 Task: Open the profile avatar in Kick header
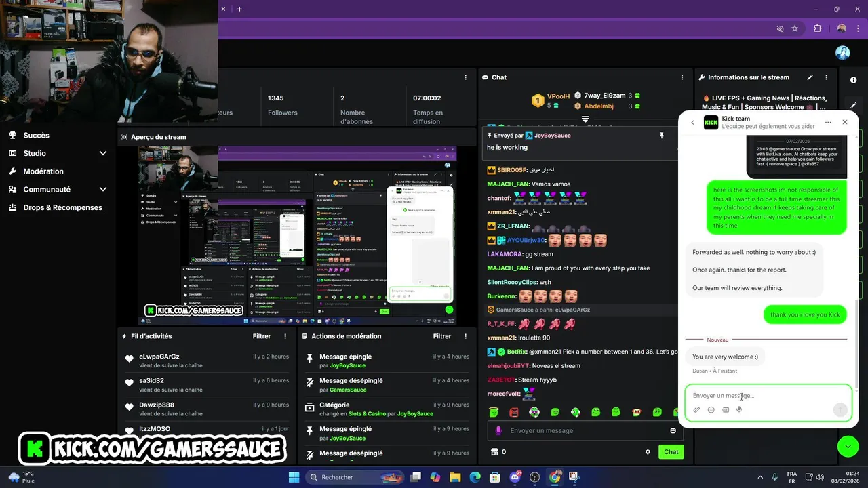click(842, 53)
